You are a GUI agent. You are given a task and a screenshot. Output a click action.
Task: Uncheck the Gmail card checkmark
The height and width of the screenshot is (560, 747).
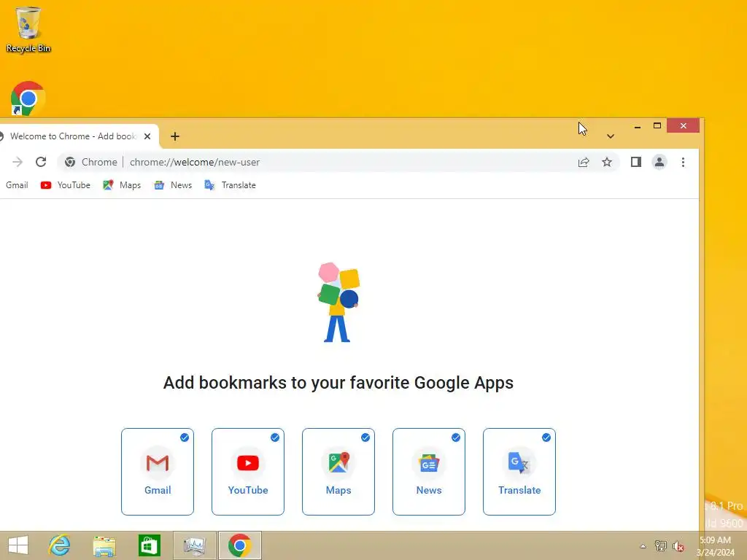tap(185, 437)
